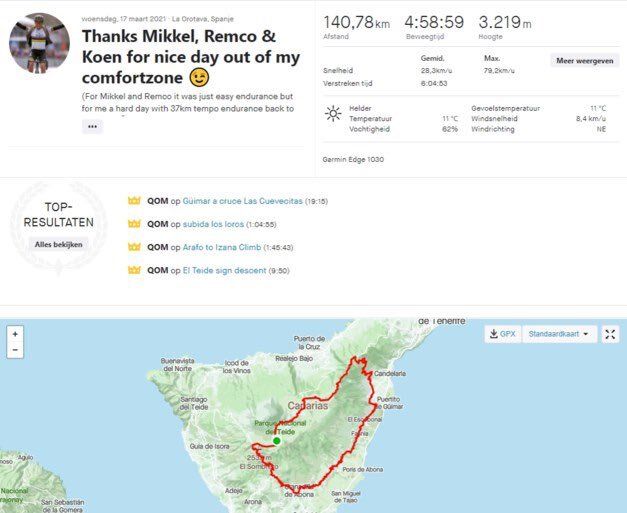Open the Guimar a cruce Las Cuevecitas segment
Screen dimensions: 627x513
(x=242, y=201)
